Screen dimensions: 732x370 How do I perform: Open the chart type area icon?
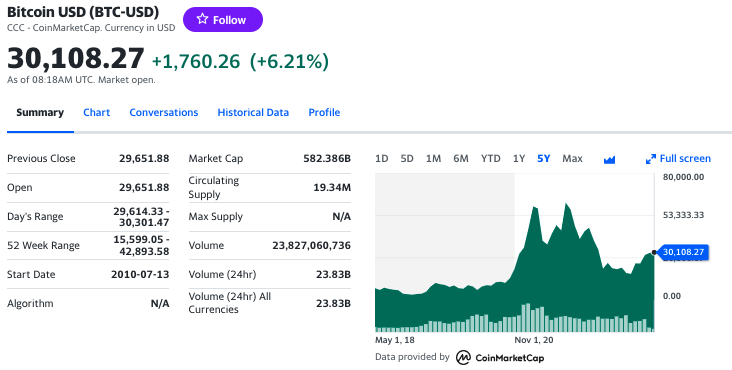click(x=609, y=160)
